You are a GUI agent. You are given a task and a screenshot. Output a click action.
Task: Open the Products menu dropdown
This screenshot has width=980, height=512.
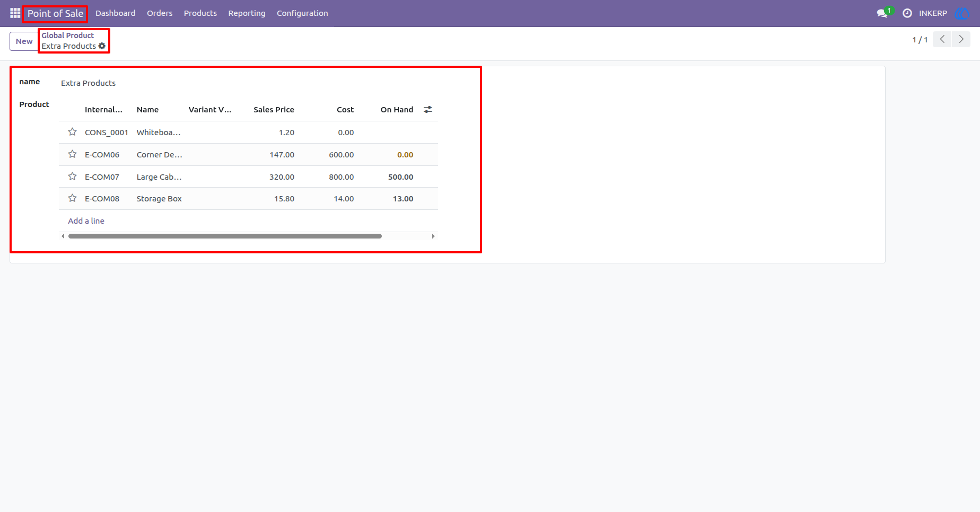click(200, 13)
